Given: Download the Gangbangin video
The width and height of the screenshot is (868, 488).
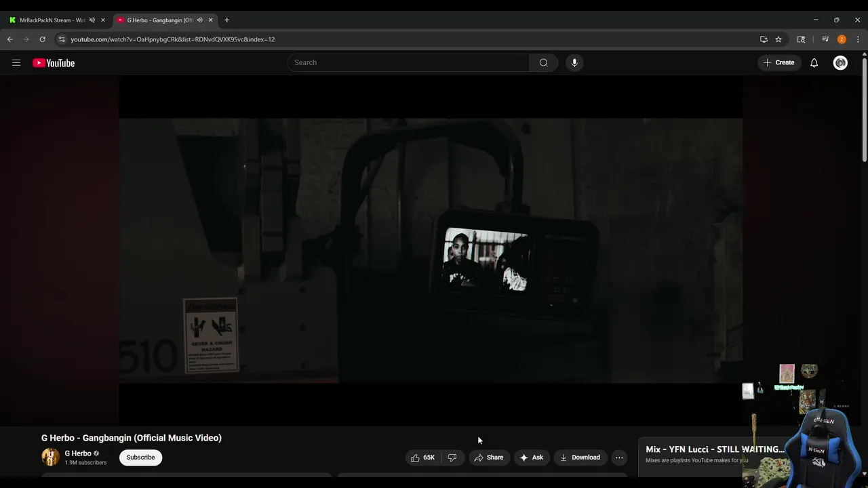Looking at the screenshot, I should 580,457.
